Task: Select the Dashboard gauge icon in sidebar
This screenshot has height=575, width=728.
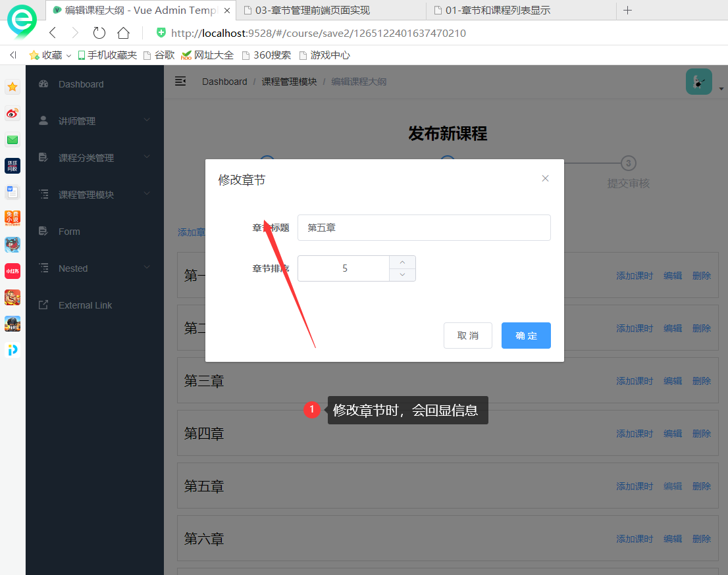Action: [x=43, y=84]
